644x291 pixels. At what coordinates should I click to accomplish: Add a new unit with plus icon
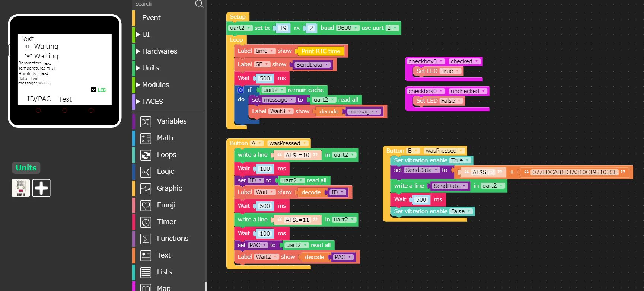(41, 188)
